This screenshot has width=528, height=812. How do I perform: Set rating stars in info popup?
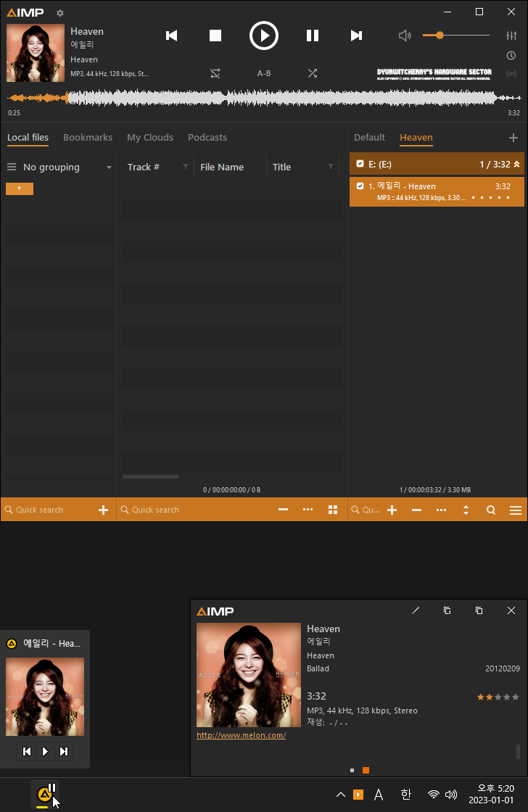pyautogui.click(x=498, y=697)
